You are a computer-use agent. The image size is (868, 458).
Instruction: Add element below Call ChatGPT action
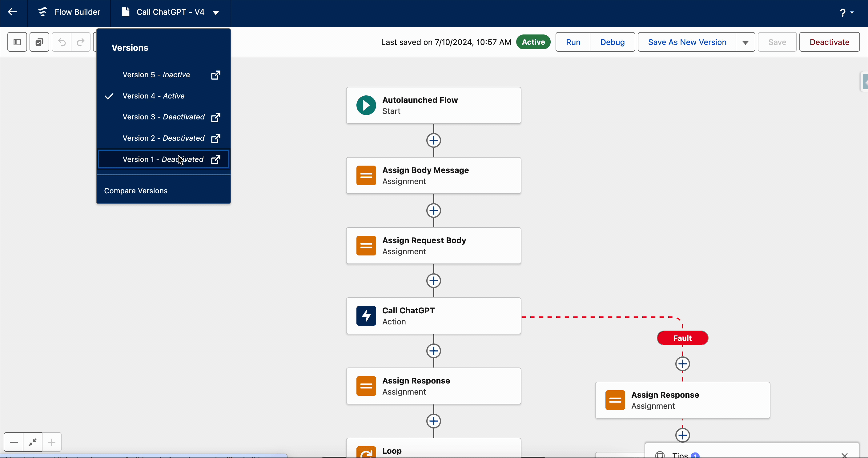click(x=434, y=351)
